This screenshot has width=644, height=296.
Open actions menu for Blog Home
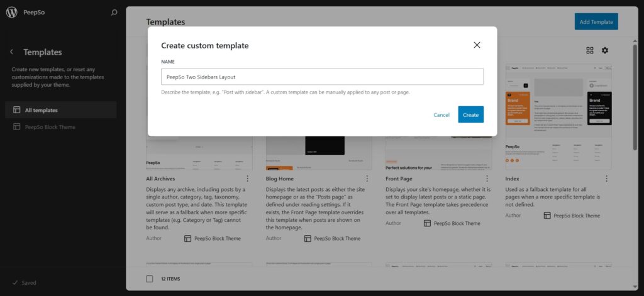367,178
